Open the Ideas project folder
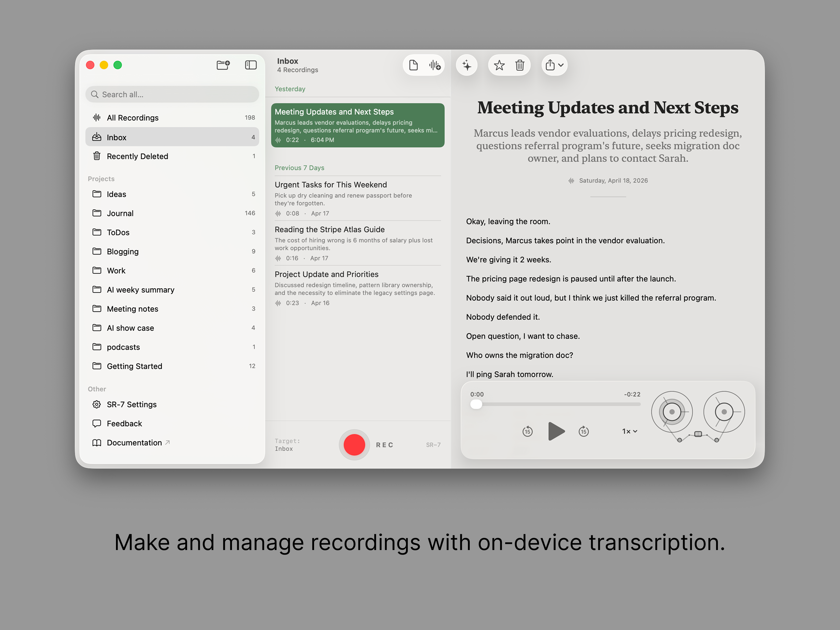Viewport: 840px width, 630px height. coord(172,194)
